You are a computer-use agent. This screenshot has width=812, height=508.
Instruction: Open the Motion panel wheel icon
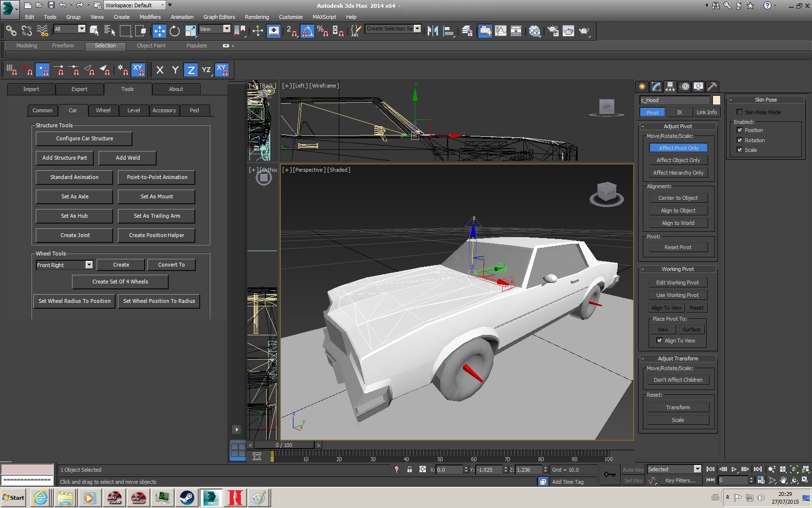684,87
